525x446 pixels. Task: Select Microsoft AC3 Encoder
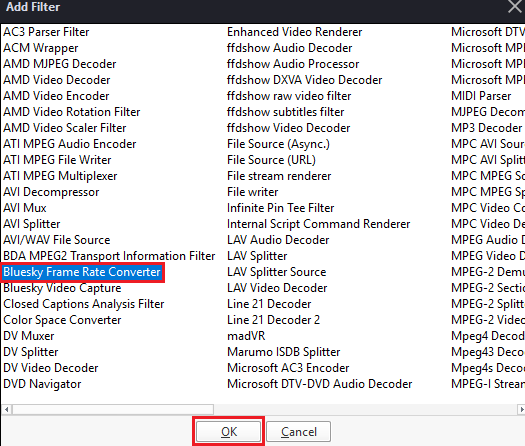point(288,368)
